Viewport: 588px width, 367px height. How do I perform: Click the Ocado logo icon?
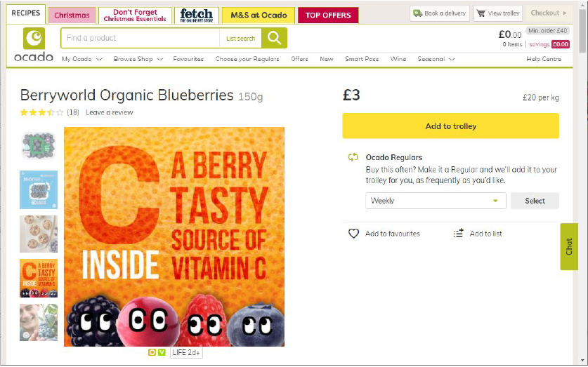pyautogui.click(x=34, y=39)
